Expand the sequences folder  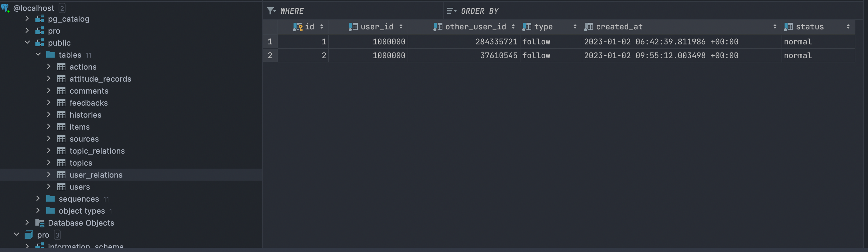point(38,199)
